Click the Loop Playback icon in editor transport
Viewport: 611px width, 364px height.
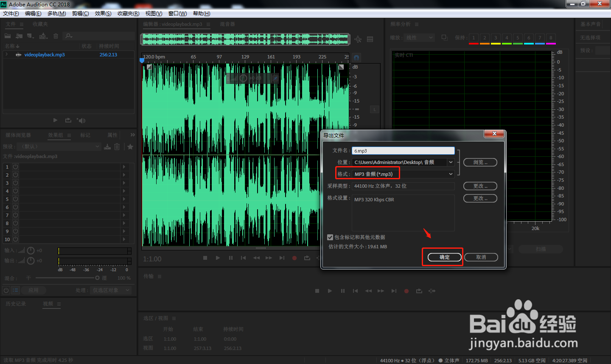tap(307, 258)
